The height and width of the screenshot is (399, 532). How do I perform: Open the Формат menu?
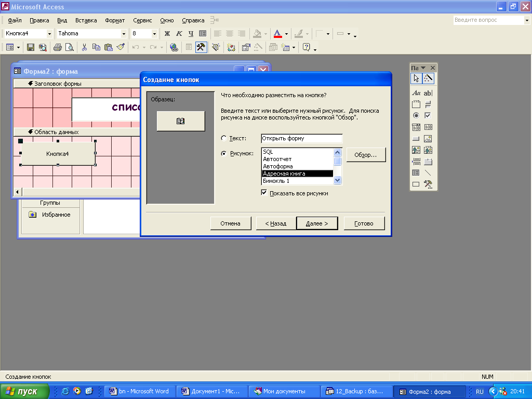pyautogui.click(x=115, y=20)
